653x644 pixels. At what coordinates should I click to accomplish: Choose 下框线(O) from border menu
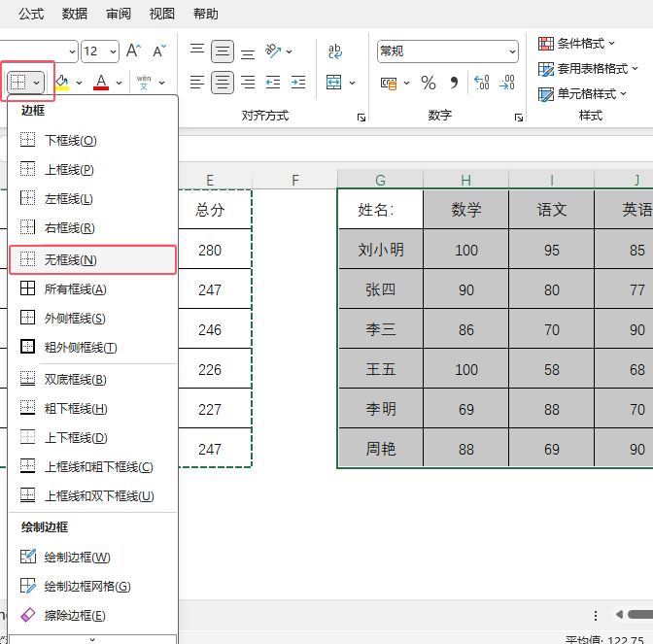click(92, 140)
